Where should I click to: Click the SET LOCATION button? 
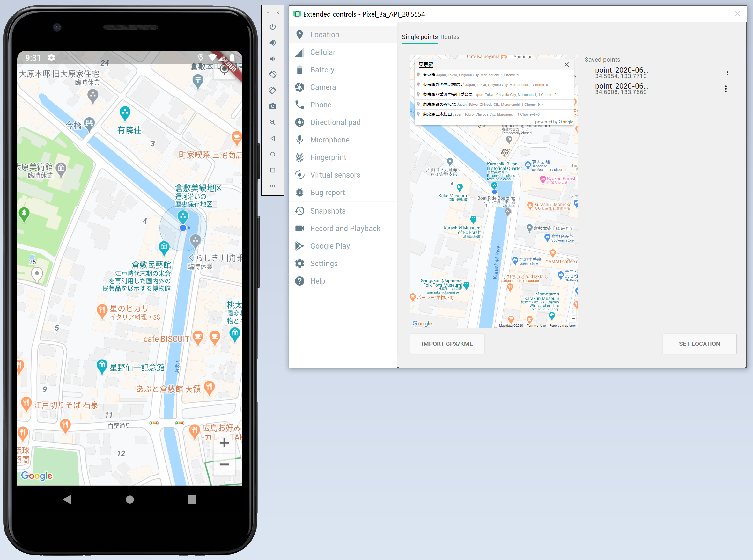(699, 344)
